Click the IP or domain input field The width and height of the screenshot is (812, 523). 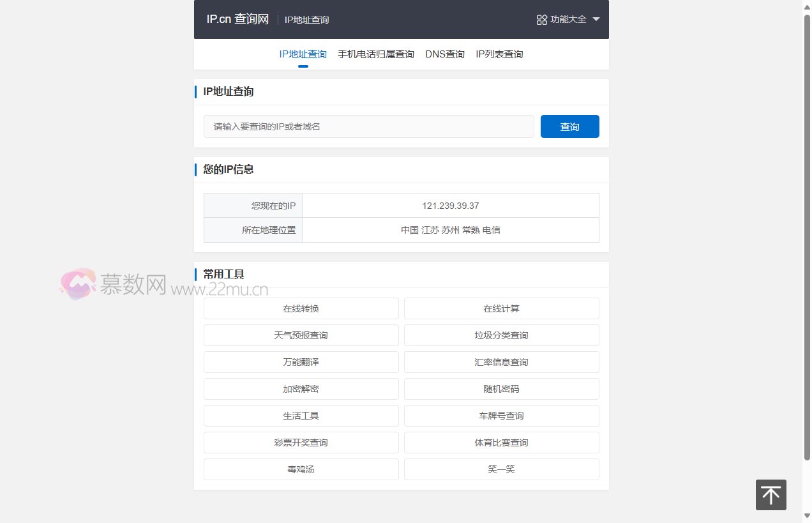tap(368, 126)
